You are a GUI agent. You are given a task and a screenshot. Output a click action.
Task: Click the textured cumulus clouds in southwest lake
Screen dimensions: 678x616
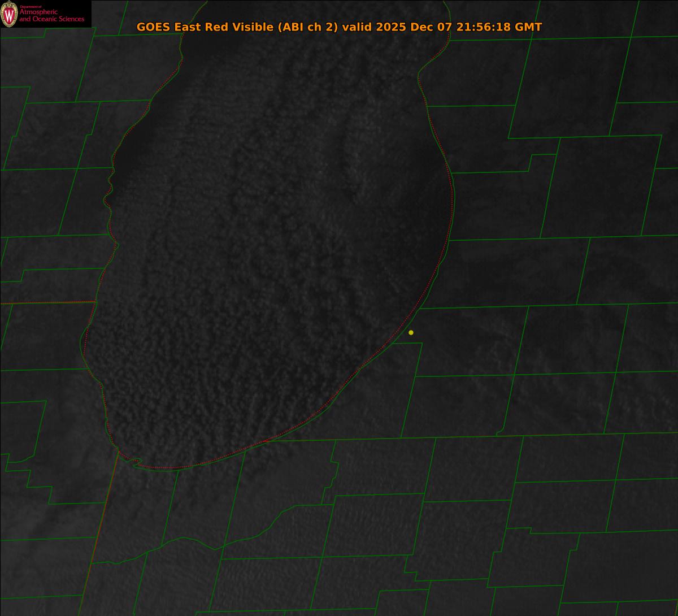point(147,384)
